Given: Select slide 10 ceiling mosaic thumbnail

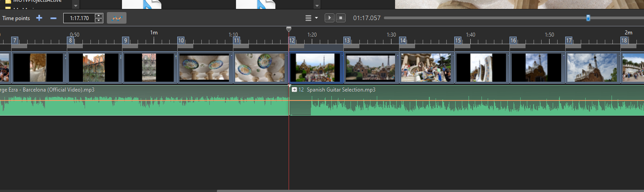Looking at the screenshot, I should tap(204, 68).
